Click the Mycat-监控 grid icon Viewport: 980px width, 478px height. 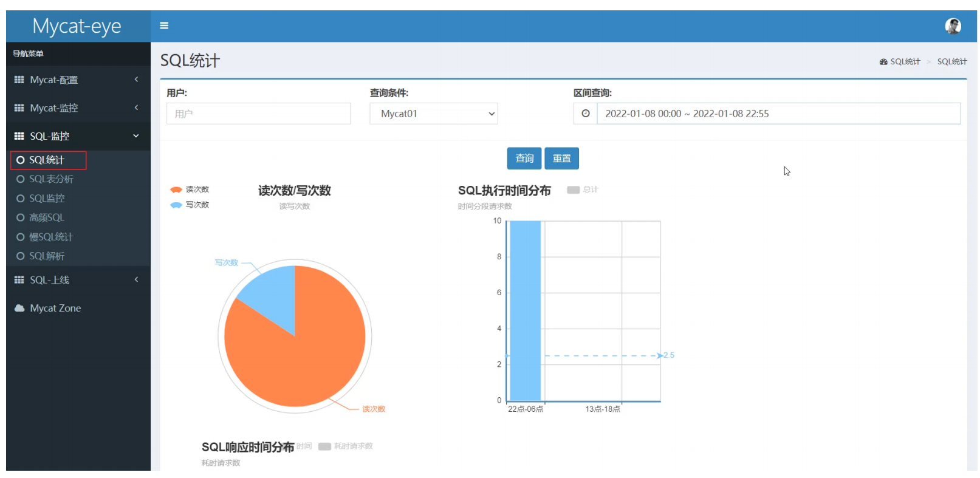click(x=19, y=108)
